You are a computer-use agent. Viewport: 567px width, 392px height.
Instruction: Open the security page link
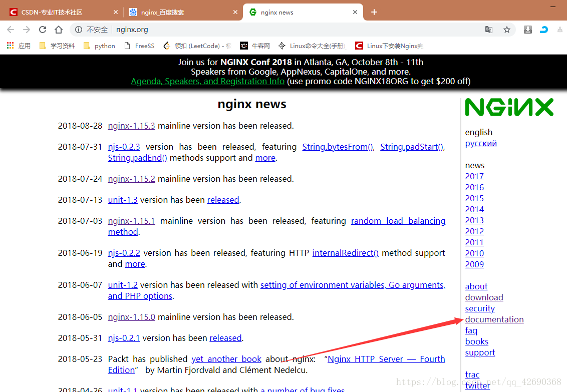(x=480, y=308)
